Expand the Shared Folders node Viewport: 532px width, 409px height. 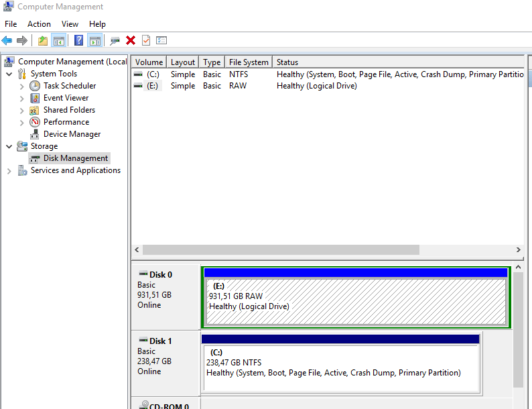pos(21,111)
